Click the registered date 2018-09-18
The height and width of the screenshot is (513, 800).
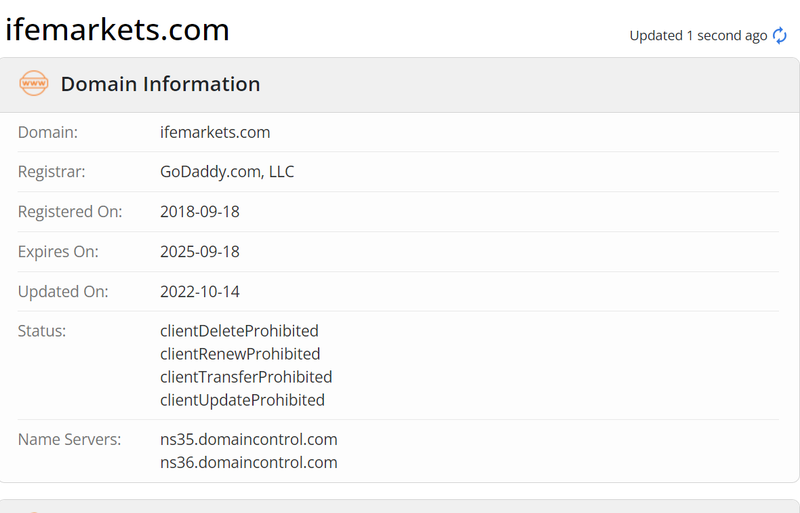pyautogui.click(x=199, y=211)
